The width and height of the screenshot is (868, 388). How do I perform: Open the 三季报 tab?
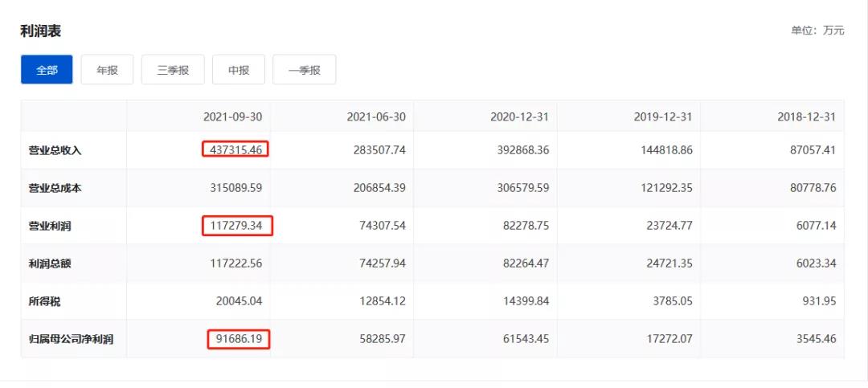(x=173, y=70)
